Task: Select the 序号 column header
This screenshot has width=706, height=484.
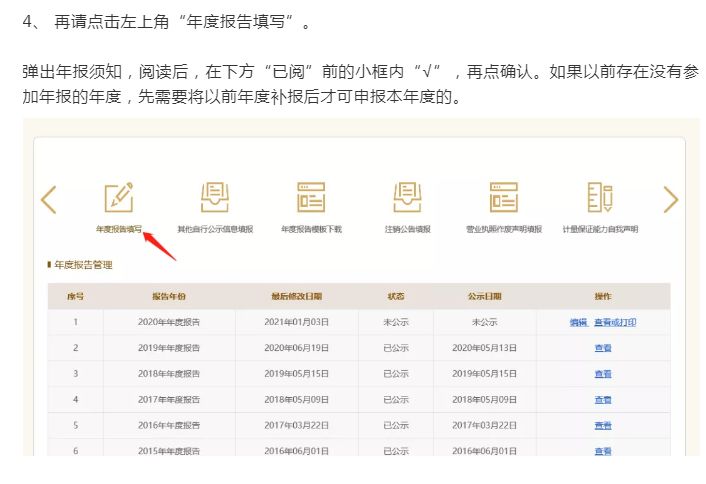Action: coord(75,296)
